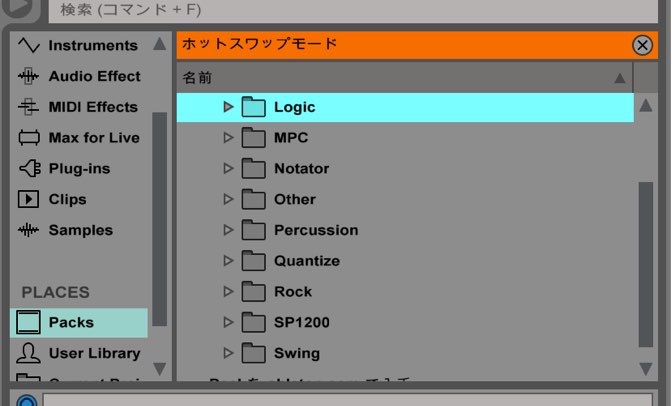
Task: Select the Logic row text
Action: tap(294, 107)
